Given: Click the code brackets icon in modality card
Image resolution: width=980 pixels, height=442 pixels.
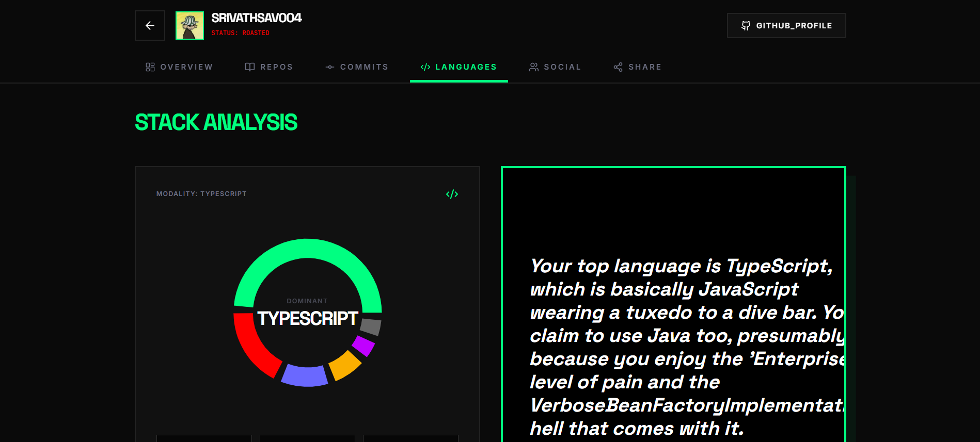Looking at the screenshot, I should [452, 194].
